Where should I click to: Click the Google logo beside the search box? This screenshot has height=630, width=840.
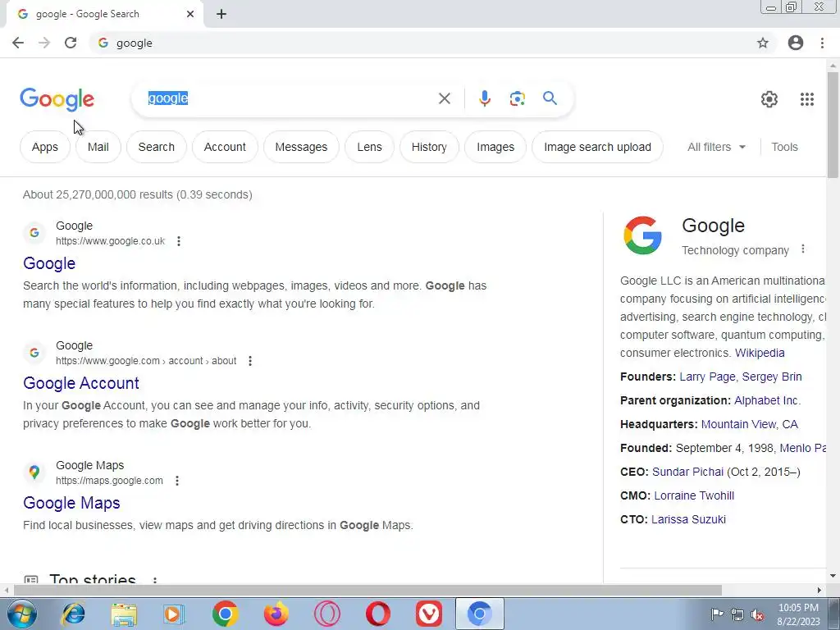(x=57, y=99)
